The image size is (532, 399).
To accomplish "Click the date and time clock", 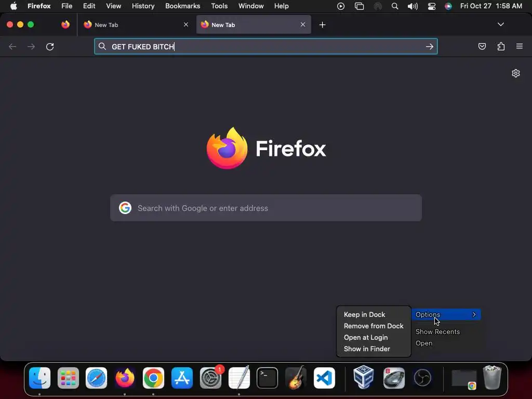I will tap(491, 6).
